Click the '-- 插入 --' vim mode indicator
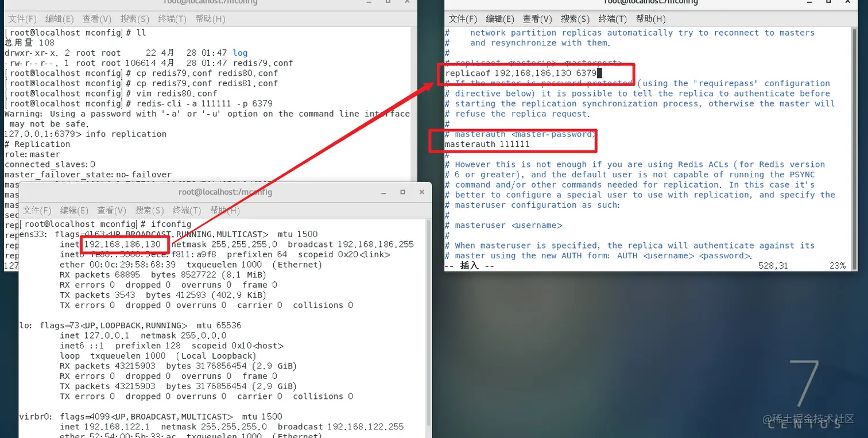Screen dimensions: 868x438 point(470,266)
